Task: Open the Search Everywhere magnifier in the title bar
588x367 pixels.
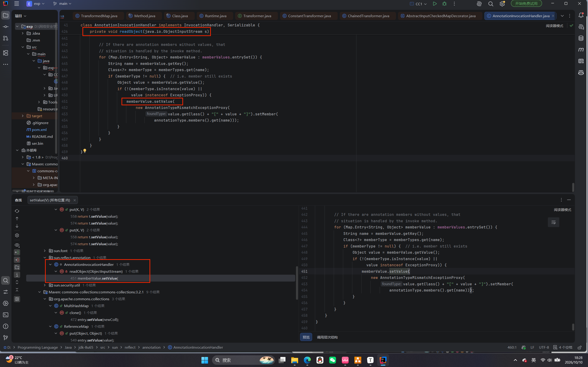Action: [x=491, y=4]
